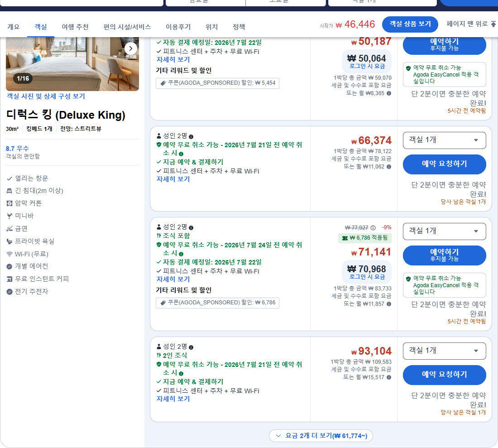Screen dimensions: 498x448
Task: Go to 이용후기 tab
Action: coord(178,27)
